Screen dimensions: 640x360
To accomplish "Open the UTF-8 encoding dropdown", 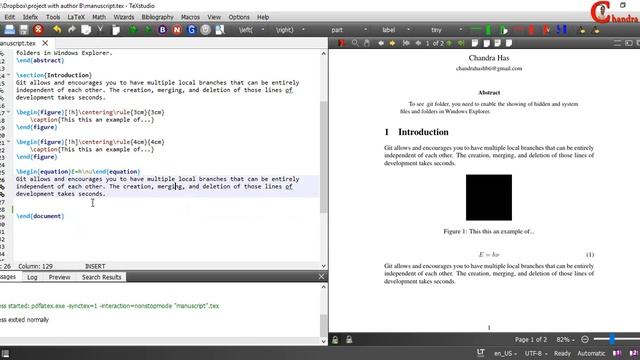I will pyautogui.click(x=536, y=353).
